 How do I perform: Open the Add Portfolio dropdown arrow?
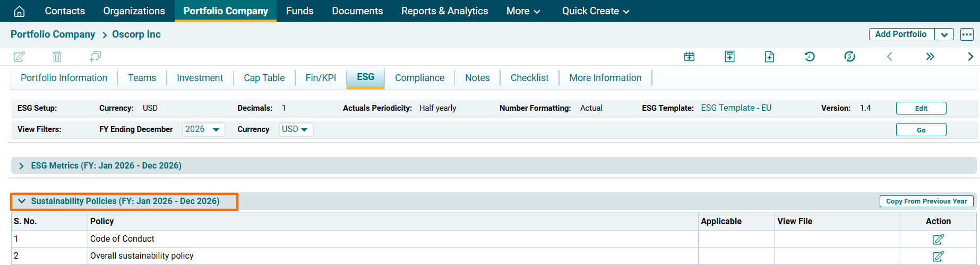pos(944,34)
